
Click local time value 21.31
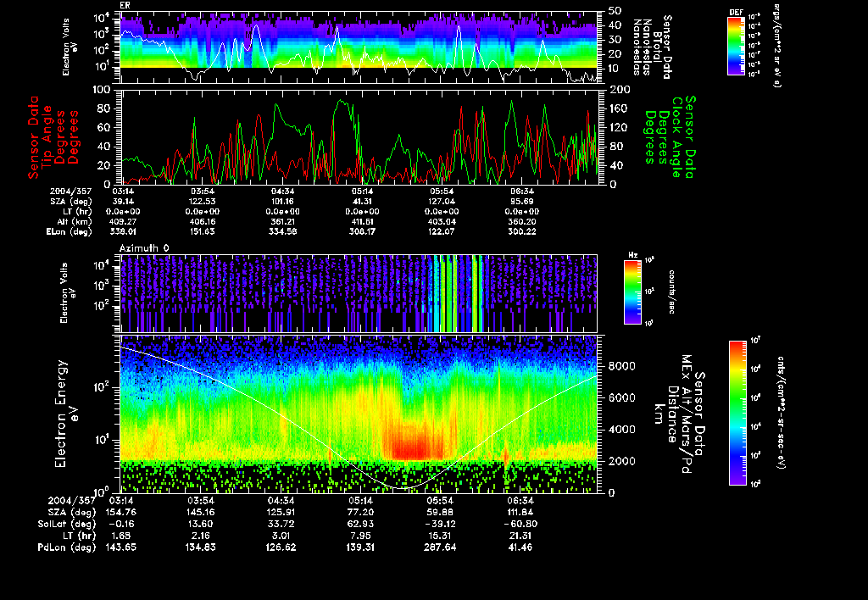(x=520, y=536)
